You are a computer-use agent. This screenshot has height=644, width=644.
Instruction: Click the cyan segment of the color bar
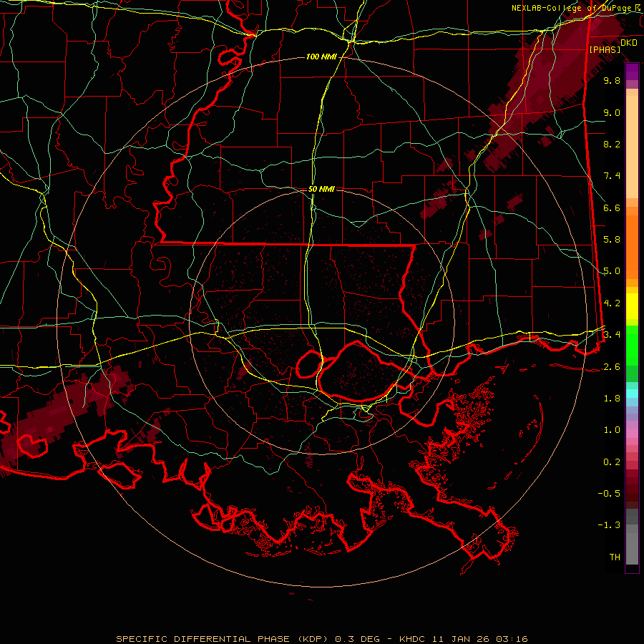(x=632, y=394)
